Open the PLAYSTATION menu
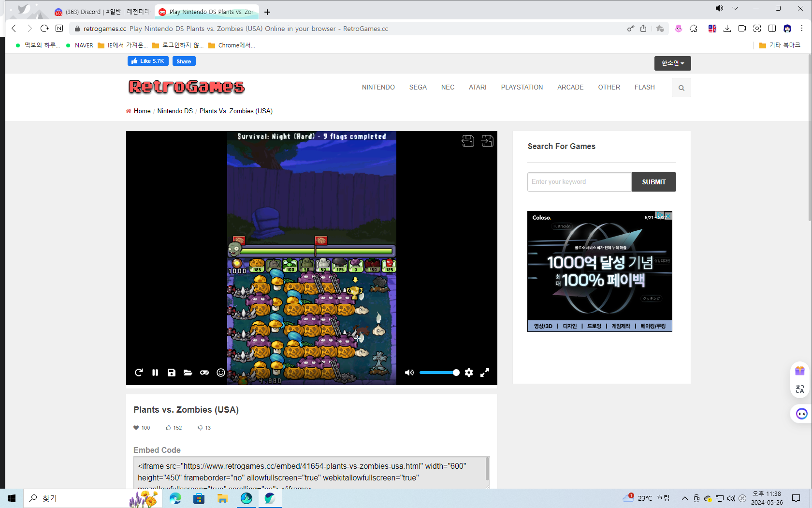Screen dimensions: 812x508 coord(522,87)
